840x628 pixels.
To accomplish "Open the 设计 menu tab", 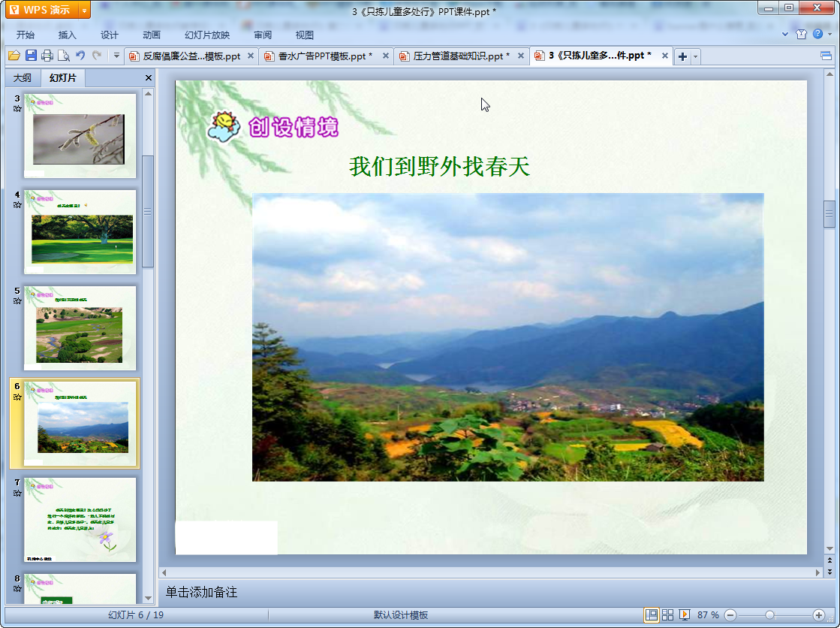I will tap(110, 35).
